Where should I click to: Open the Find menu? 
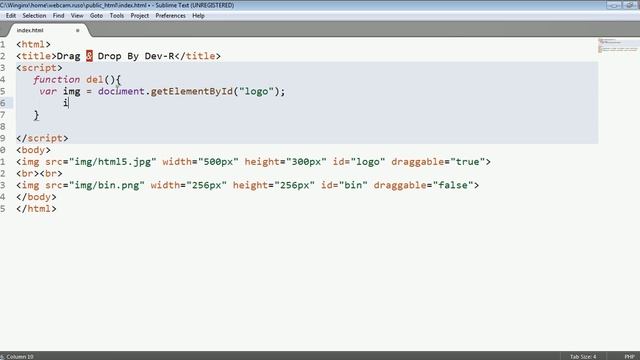(x=58, y=16)
